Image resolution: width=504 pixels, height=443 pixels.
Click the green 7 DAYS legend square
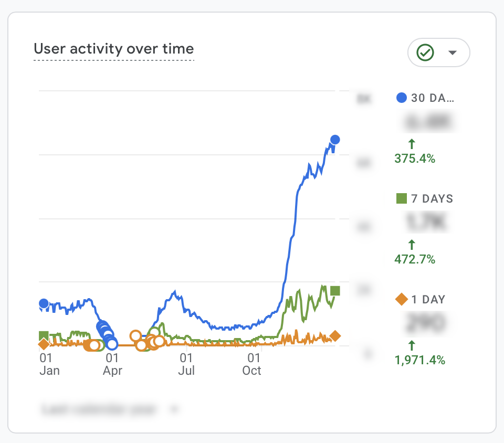pos(401,198)
